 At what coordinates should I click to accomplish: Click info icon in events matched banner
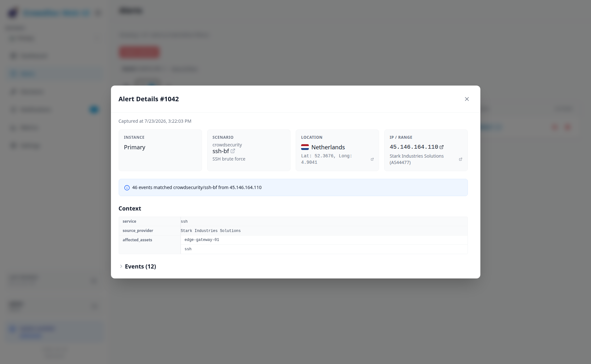coord(127,188)
